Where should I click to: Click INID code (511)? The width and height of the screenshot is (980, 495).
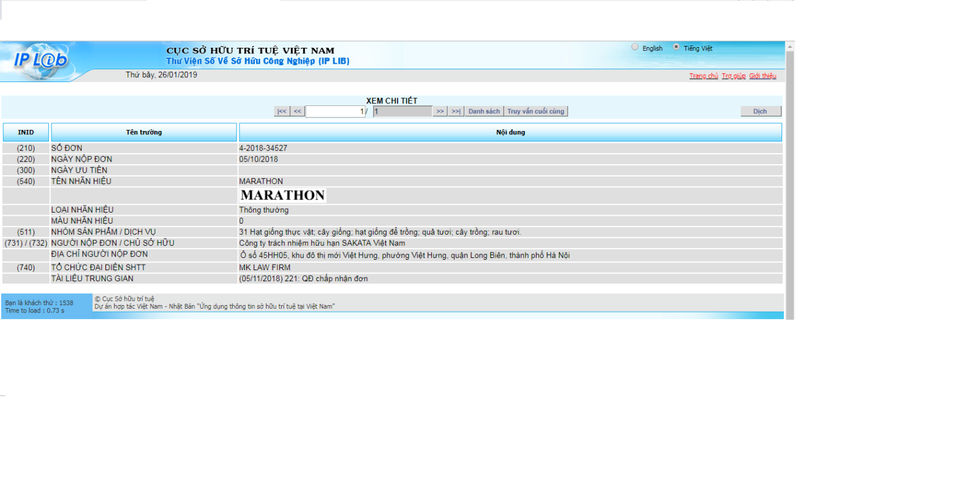pyautogui.click(x=26, y=232)
